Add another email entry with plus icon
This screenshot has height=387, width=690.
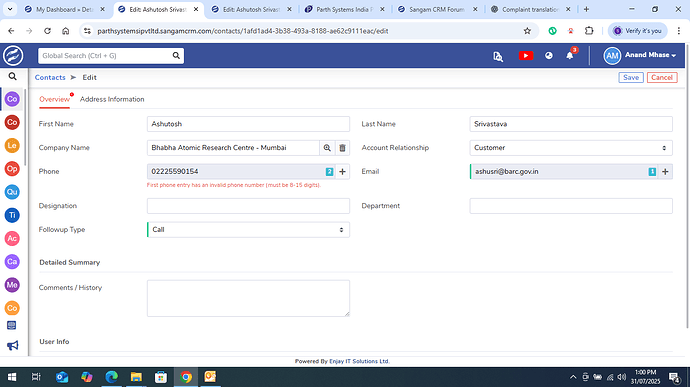(x=665, y=172)
